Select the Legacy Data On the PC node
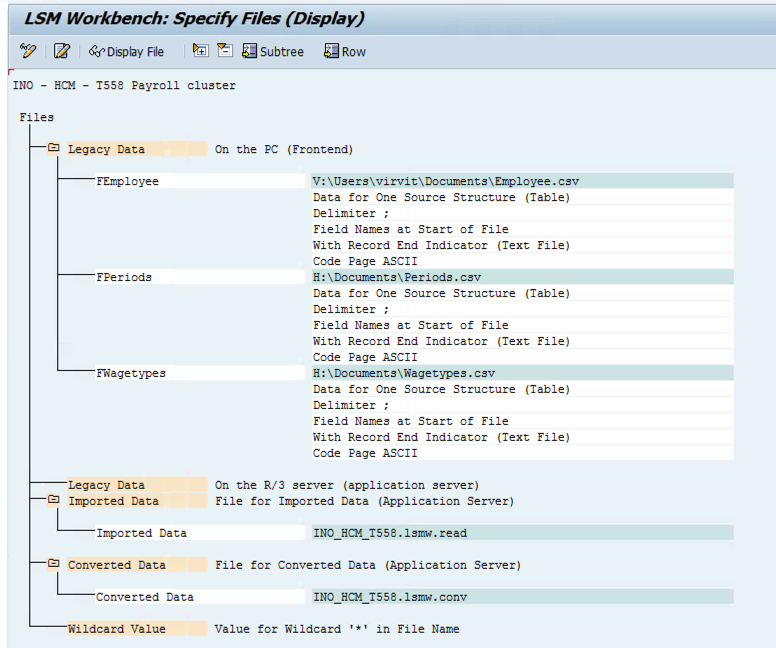Image resolution: width=776 pixels, height=648 pixels. coord(137,149)
